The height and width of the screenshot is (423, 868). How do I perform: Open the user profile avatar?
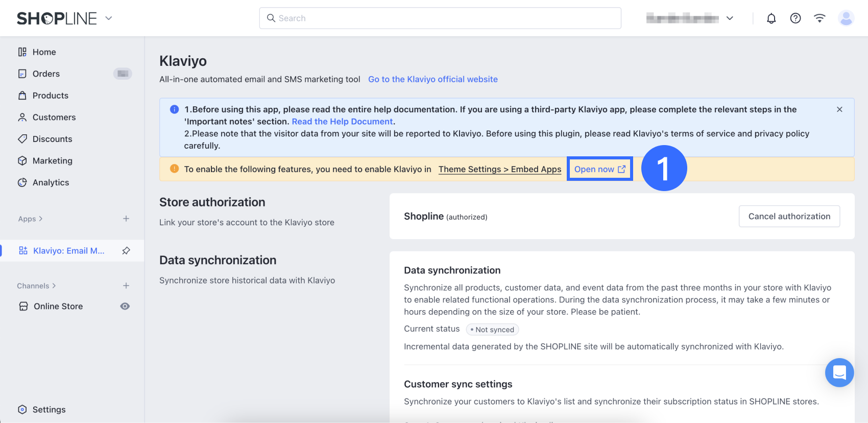846,18
